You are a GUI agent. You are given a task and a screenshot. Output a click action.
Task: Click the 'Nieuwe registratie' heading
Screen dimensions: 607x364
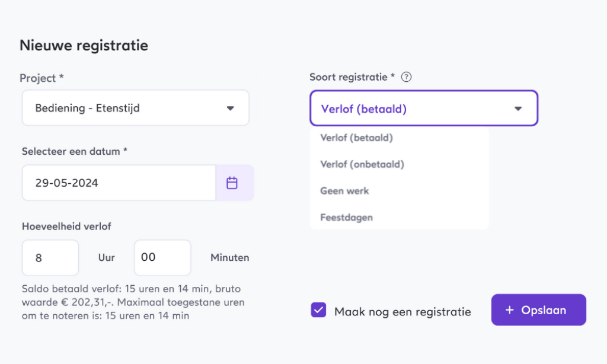(x=84, y=45)
